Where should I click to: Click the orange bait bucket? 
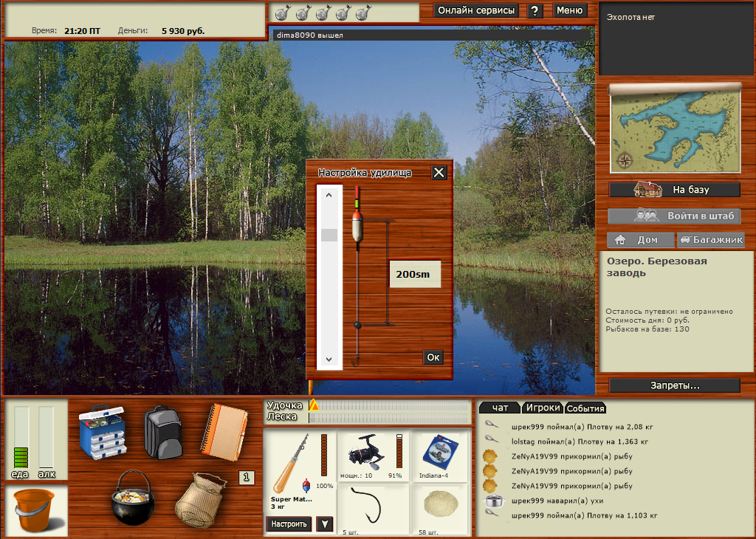point(35,511)
